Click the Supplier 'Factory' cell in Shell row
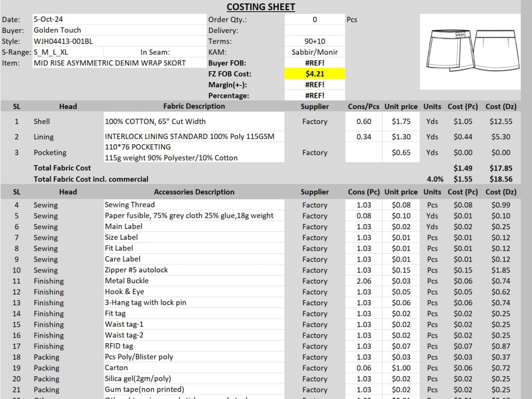Viewport: 532px width, 399px height. (314, 121)
